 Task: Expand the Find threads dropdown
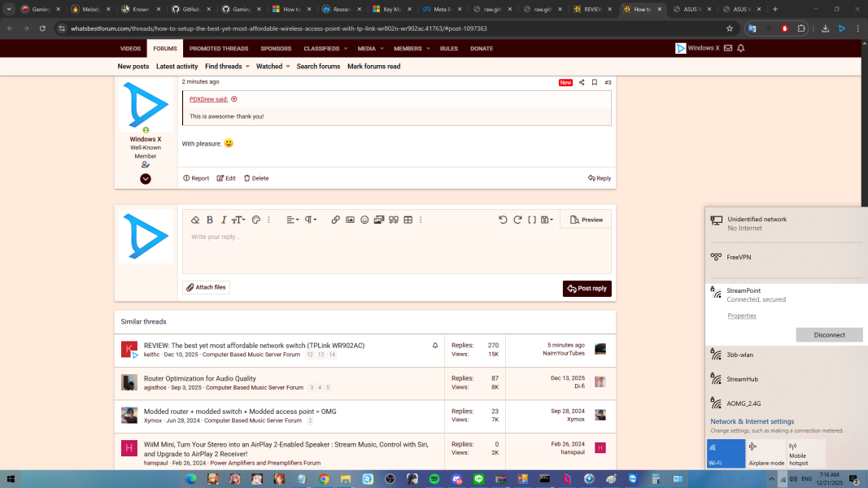point(226,67)
